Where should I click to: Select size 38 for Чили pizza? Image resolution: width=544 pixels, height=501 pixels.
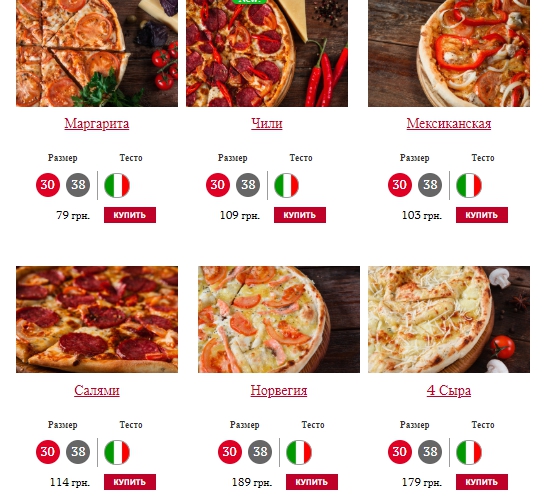click(248, 185)
